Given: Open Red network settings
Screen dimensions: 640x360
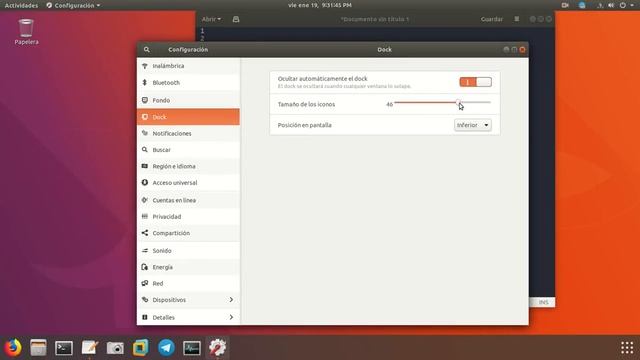Looking at the screenshot, I should pyautogui.click(x=188, y=283).
